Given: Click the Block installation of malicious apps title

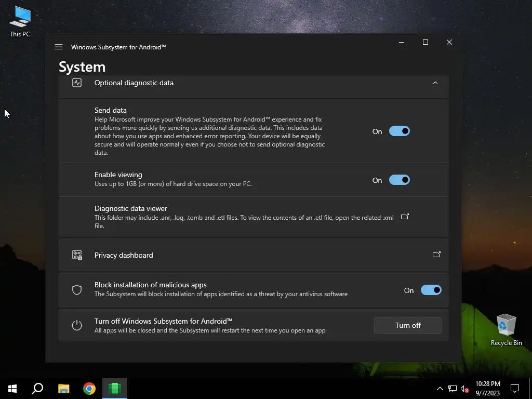Looking at the screenshot, I should 150,285.
